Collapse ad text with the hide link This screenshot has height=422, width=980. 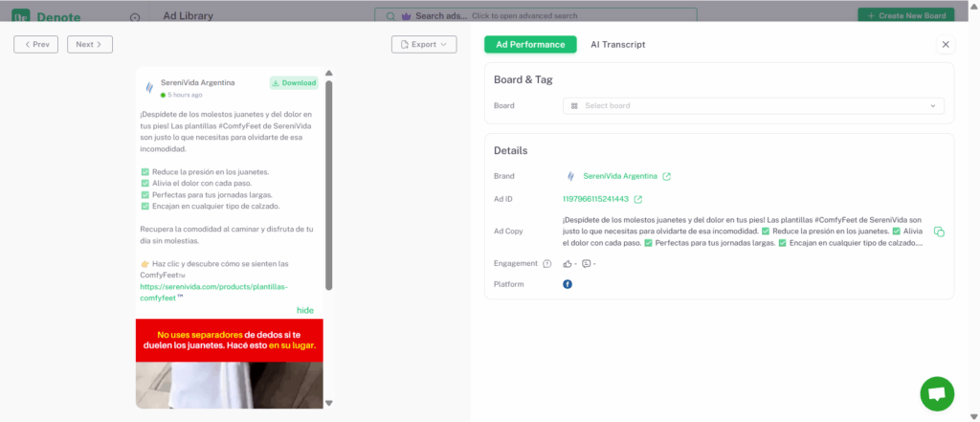coord(304,310)
